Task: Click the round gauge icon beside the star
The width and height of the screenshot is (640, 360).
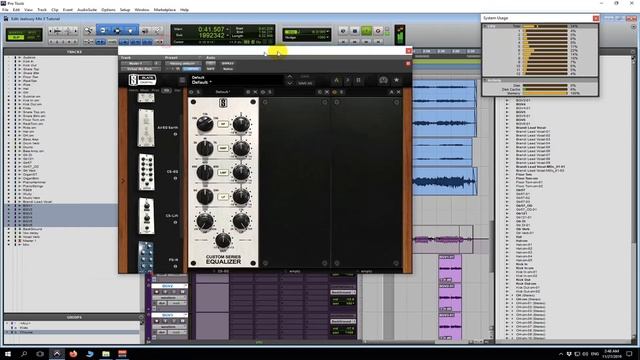Action: (x=383, y=80)
